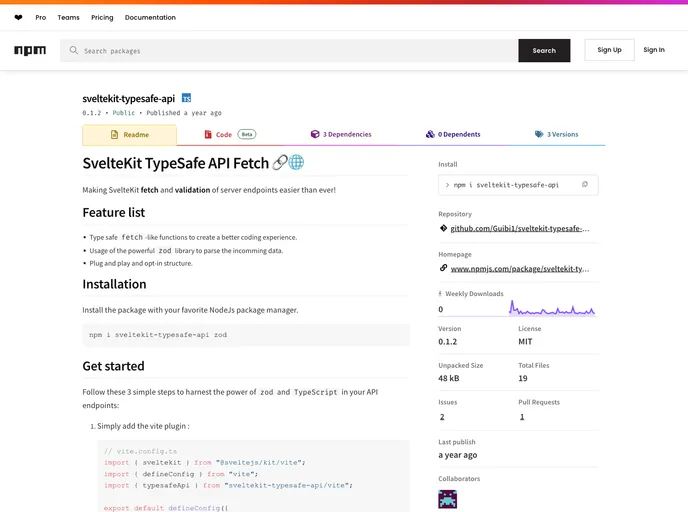Click the Readme file icon
The height and width of the screenshot is (512, 688).
pos(115,135)
